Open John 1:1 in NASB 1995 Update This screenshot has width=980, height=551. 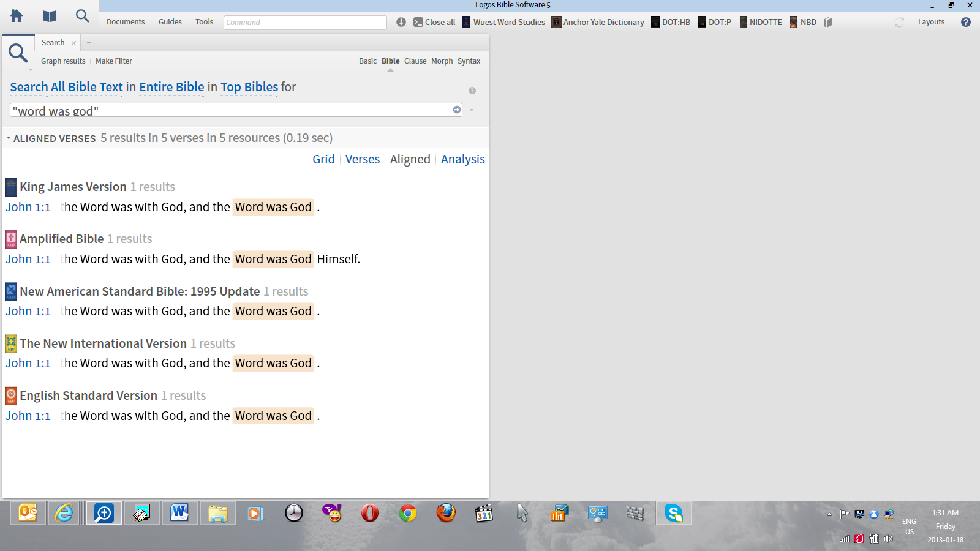click(28, 311)
